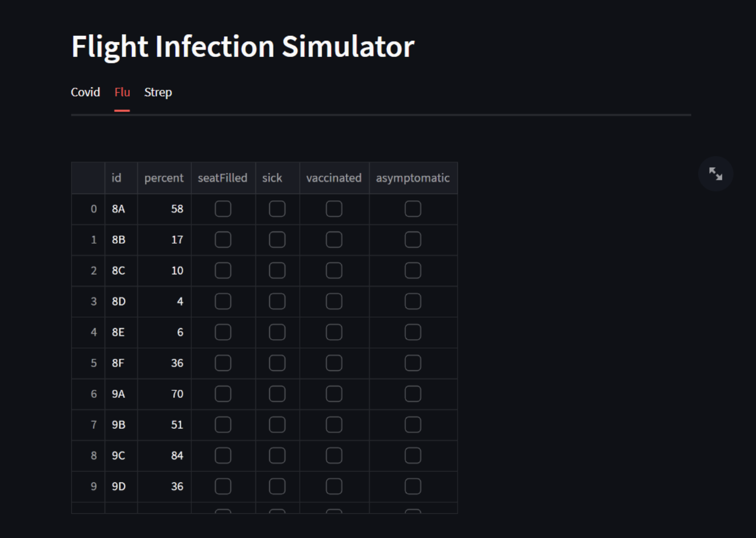The width and height of the screenshot is (756, 538).
Task: Select the vaccinated column header
Action: (x=334, y=178)
